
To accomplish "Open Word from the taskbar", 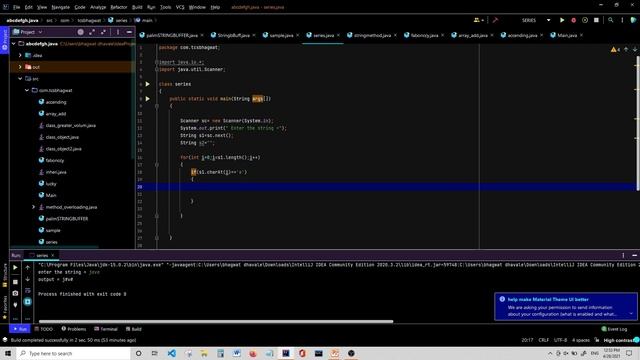I will coord(237,353).
